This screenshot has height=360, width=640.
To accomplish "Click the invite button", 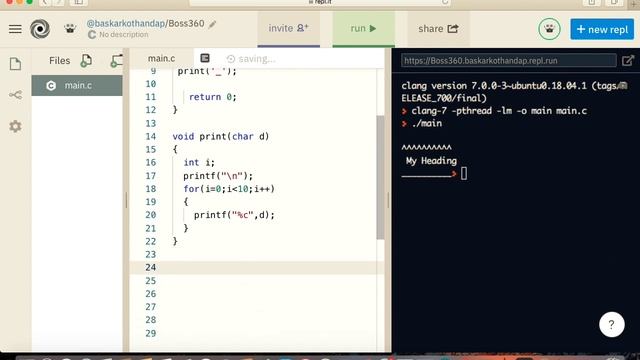I will [x=289, y=29].
